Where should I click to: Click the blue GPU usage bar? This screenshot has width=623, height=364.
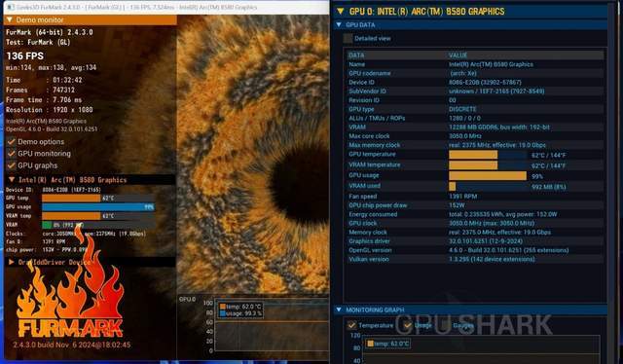(98, 206)
